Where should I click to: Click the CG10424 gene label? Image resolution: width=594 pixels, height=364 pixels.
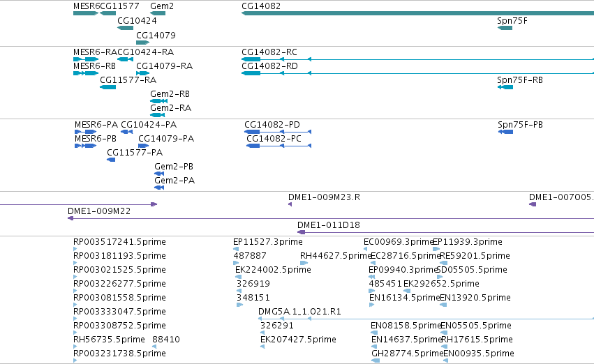(x=137, y=21)
